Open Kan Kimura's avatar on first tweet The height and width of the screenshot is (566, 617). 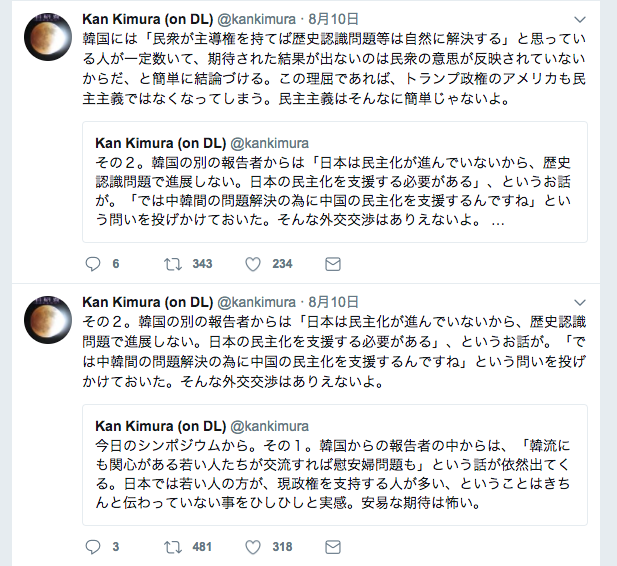[47, 35]
